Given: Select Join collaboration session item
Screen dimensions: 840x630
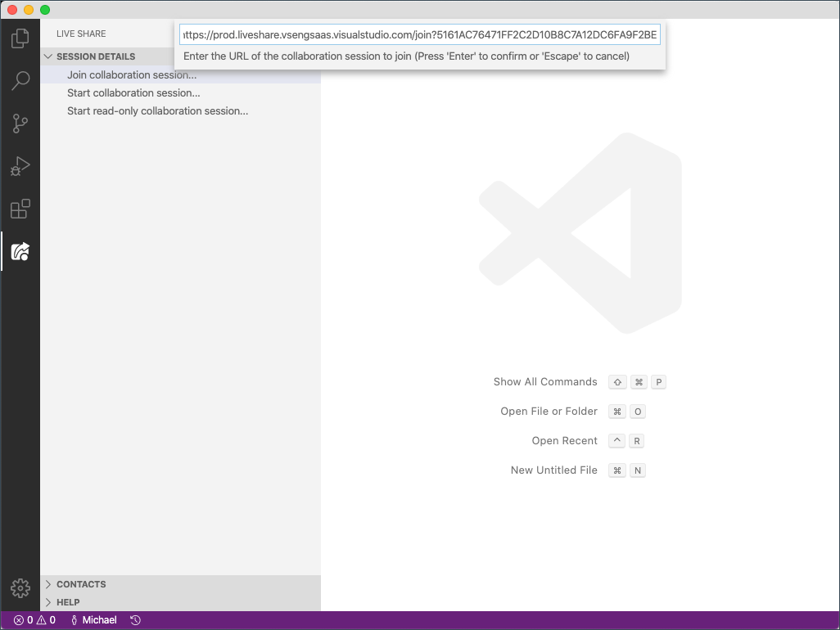Looking at the screenshot, I should (x=181, y=75).
